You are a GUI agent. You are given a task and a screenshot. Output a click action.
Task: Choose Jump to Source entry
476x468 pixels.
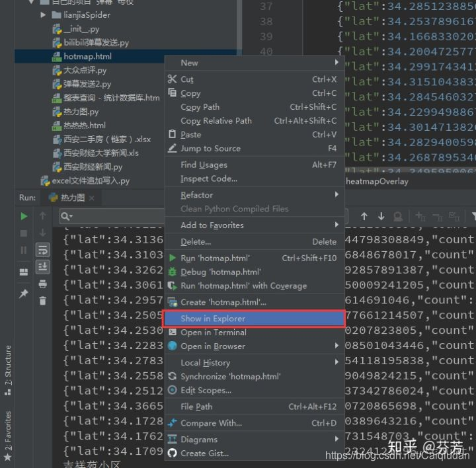255,149
